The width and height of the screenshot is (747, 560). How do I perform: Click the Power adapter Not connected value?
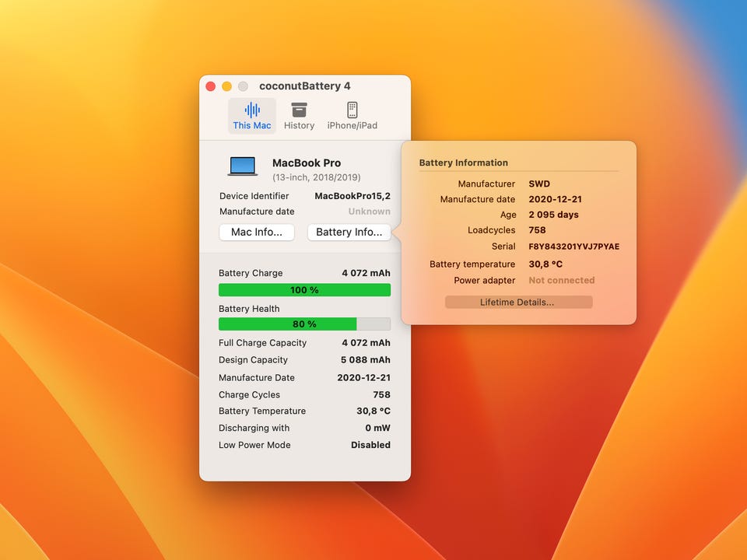562,280
